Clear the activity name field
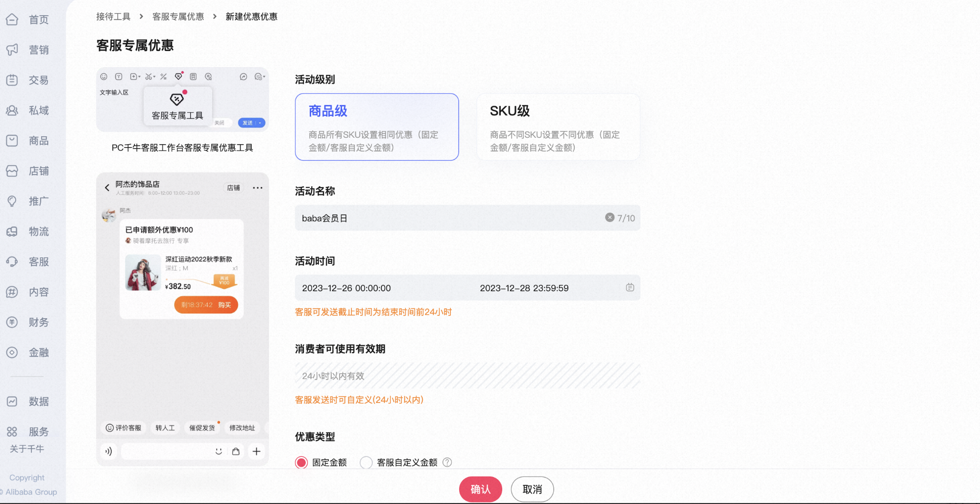 tap(610, 217)
